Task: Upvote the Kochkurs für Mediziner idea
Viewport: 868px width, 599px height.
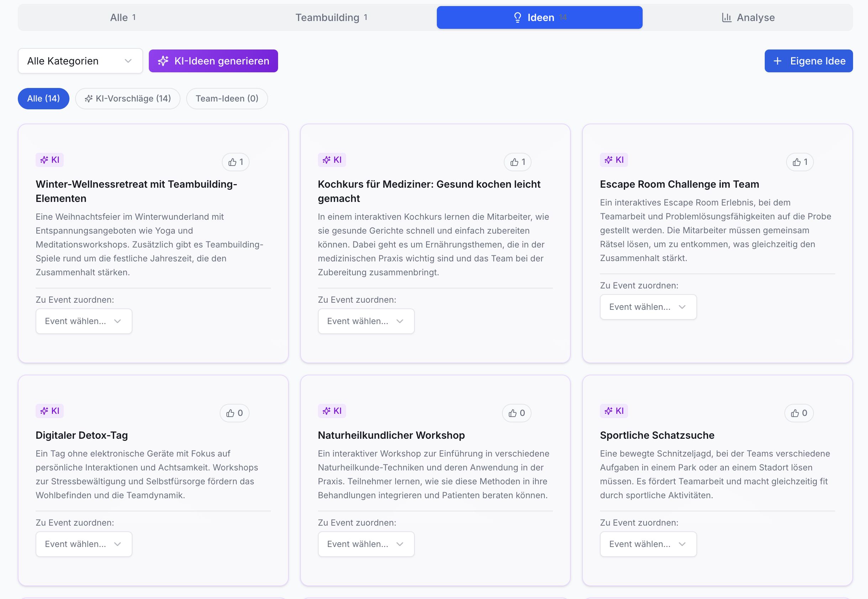Action: pos(518,162)
